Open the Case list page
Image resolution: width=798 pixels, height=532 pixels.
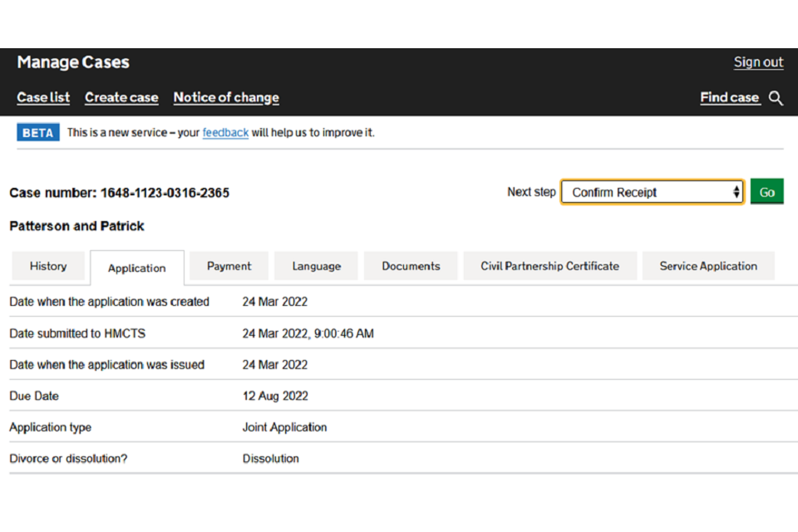point(43,97)
